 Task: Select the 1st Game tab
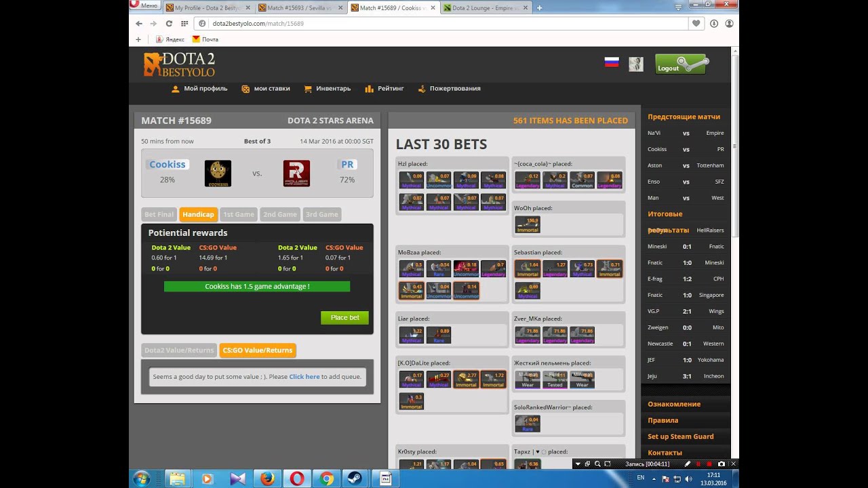(239, 214)
